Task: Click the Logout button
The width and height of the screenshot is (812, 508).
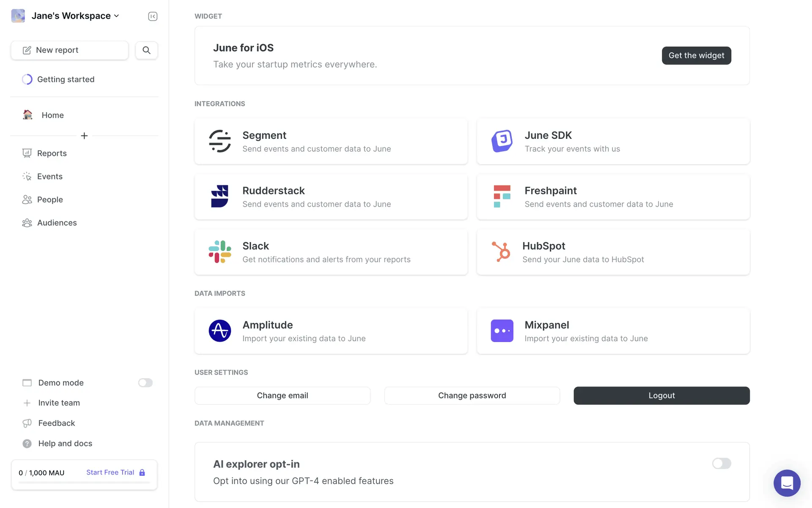Action: tap(661, 395)
